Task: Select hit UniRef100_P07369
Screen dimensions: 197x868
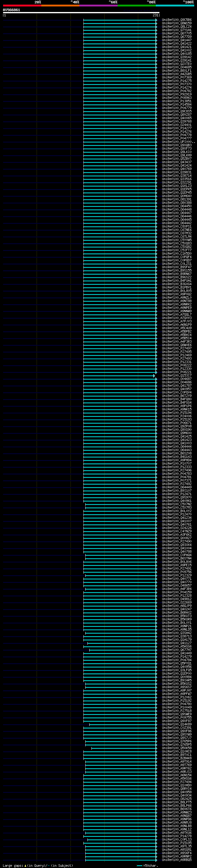Action: [176, 78]
